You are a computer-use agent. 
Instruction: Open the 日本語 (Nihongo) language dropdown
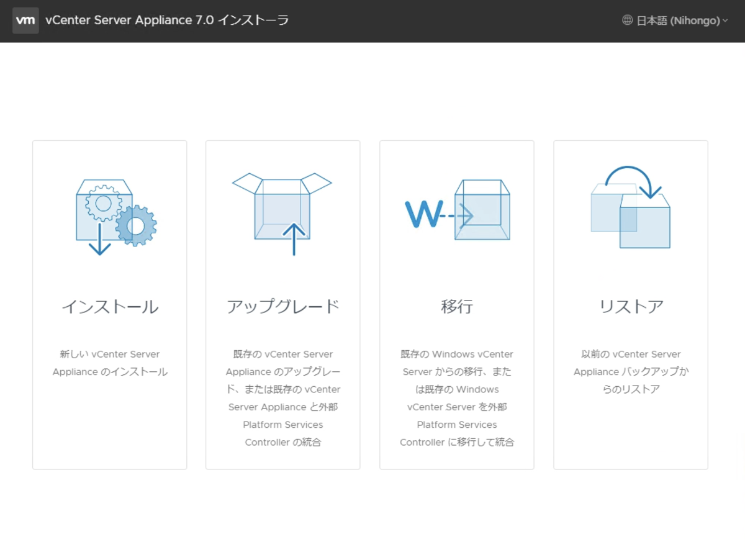coord(675,20)
